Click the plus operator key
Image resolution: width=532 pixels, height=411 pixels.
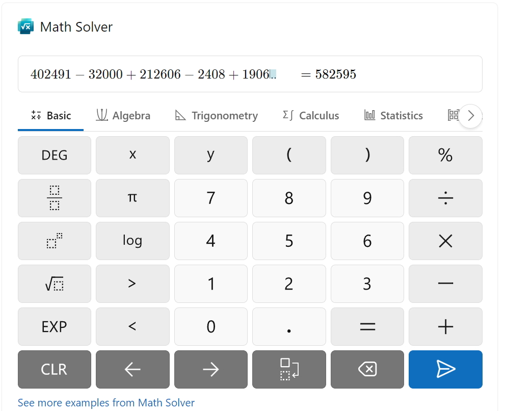445,326
